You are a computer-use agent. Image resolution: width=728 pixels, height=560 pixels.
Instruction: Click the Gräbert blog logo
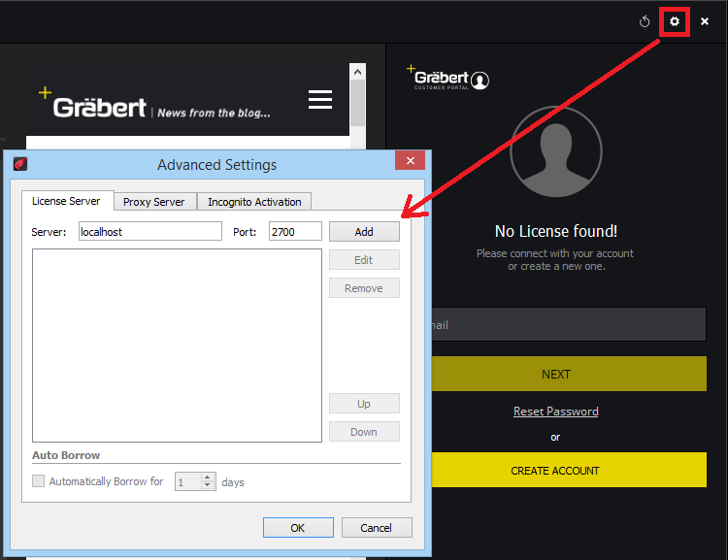(x=93, y=103)
